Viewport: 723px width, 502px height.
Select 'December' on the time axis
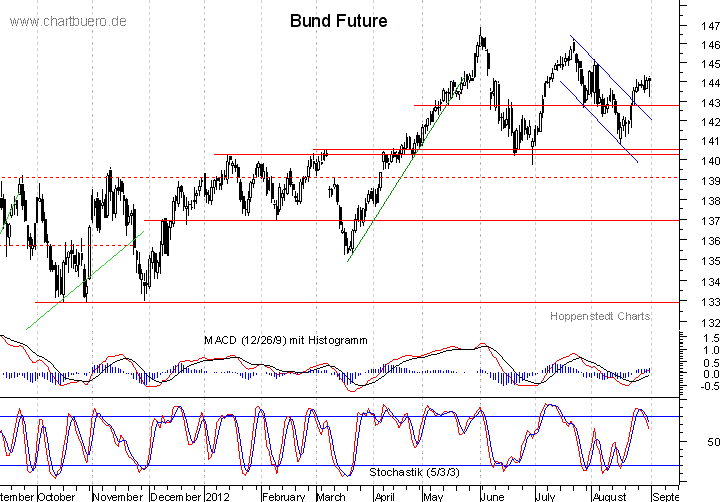pyautogui.click(x=176, y=496)
